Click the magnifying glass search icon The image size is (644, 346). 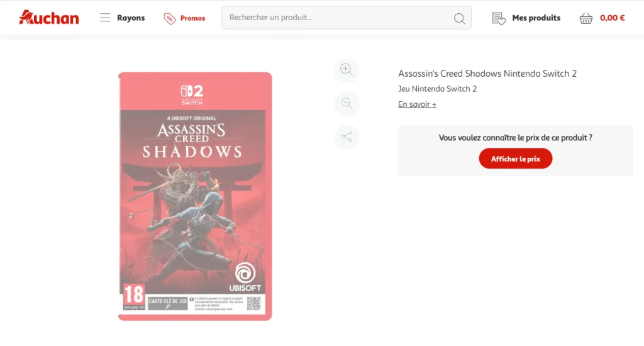459,18
